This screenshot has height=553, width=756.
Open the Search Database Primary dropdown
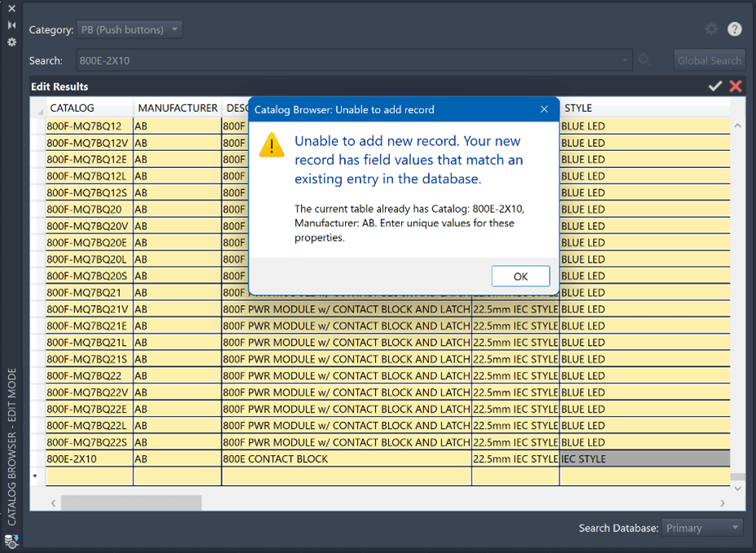(x=702, y=528)
